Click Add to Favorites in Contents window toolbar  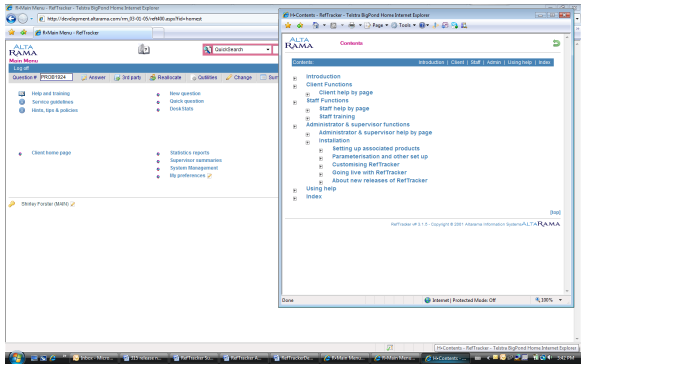300,26
